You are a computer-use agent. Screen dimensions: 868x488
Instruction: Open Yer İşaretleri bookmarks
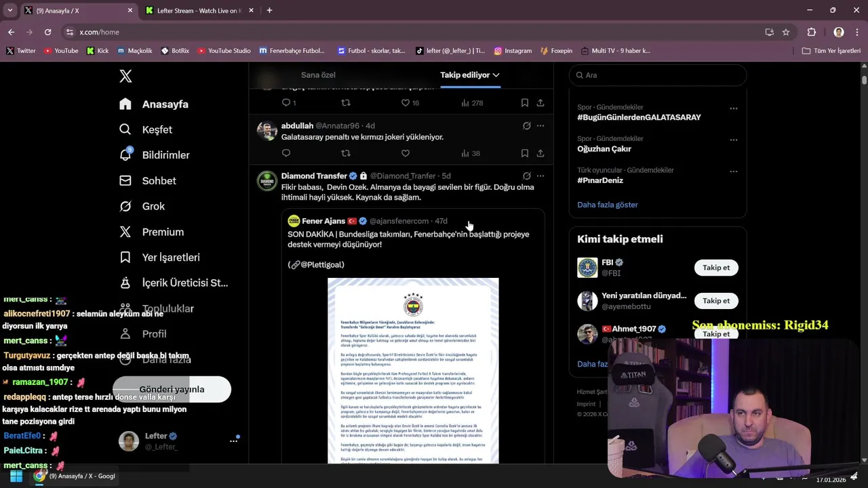click(x=159, y=258)
